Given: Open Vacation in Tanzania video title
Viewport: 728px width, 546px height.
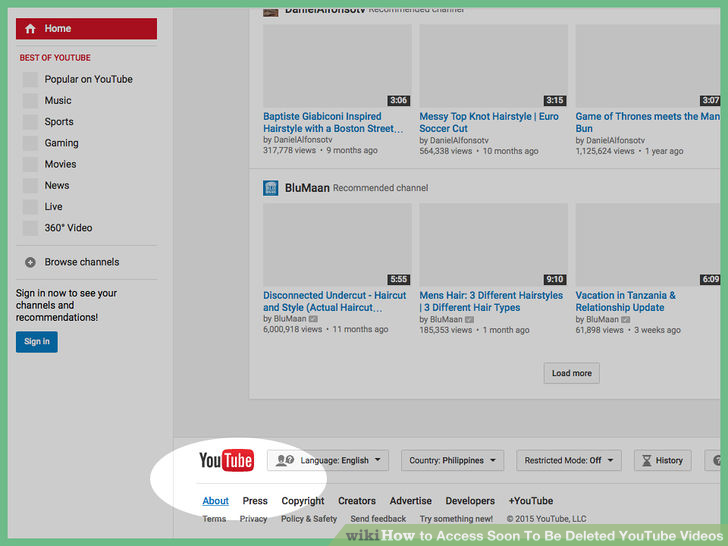Looking at the screenshot, I should [625, 301].
